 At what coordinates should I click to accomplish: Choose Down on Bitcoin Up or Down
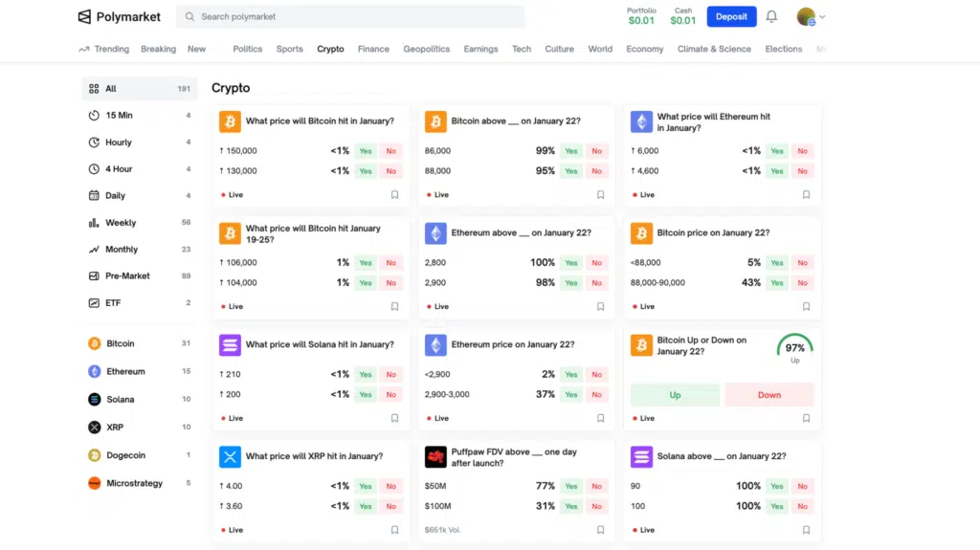(769, 395)
